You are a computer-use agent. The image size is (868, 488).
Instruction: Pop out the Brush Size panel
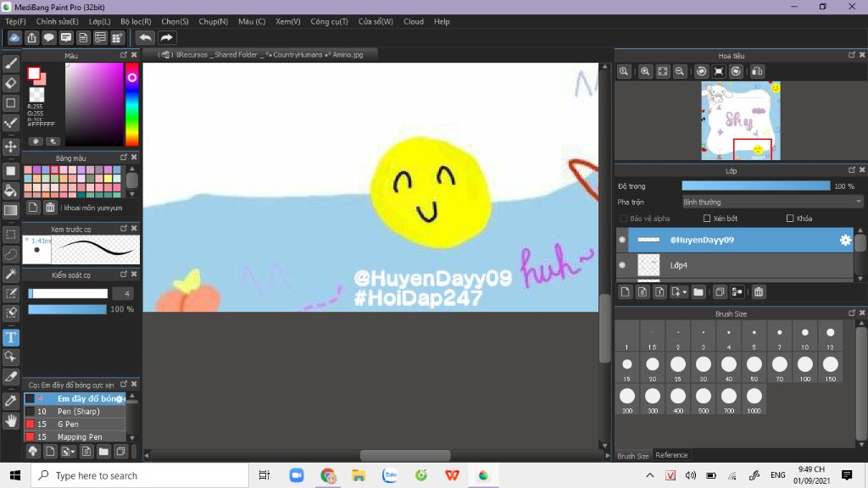click(851, 313)
